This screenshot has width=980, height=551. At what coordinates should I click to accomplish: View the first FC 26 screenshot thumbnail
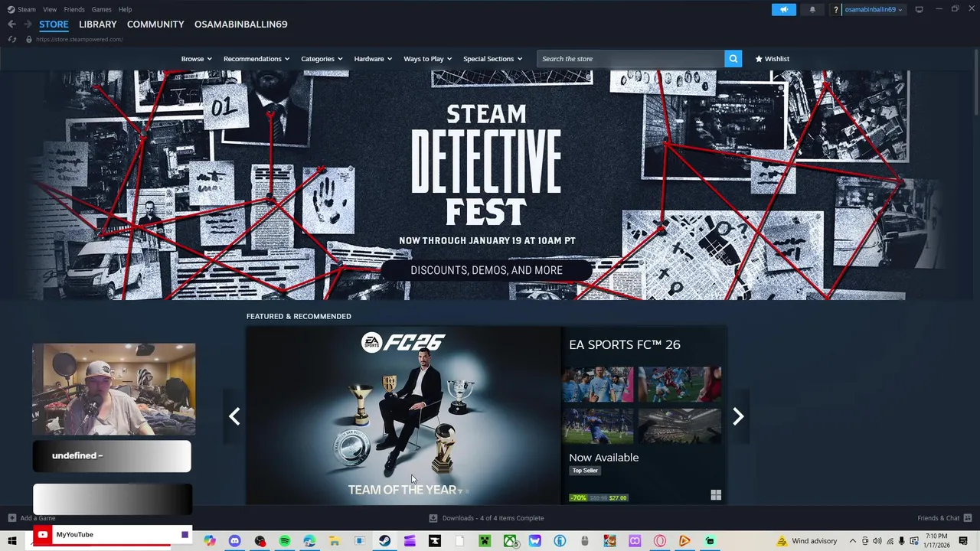(598, 384)
